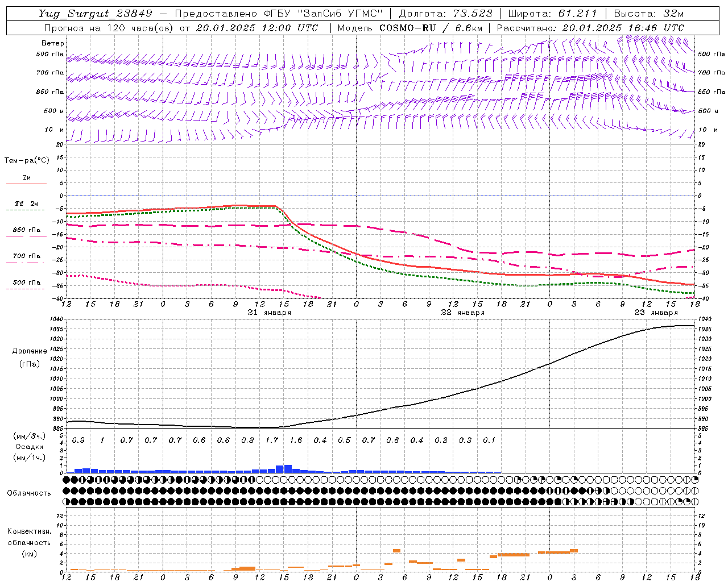
Task: Click the Ветер wind panel label
Action: point(53,43)
